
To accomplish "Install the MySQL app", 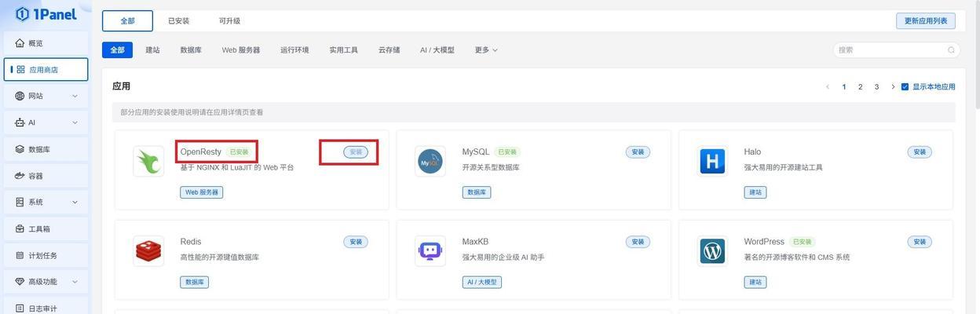I will click(638, 152).
